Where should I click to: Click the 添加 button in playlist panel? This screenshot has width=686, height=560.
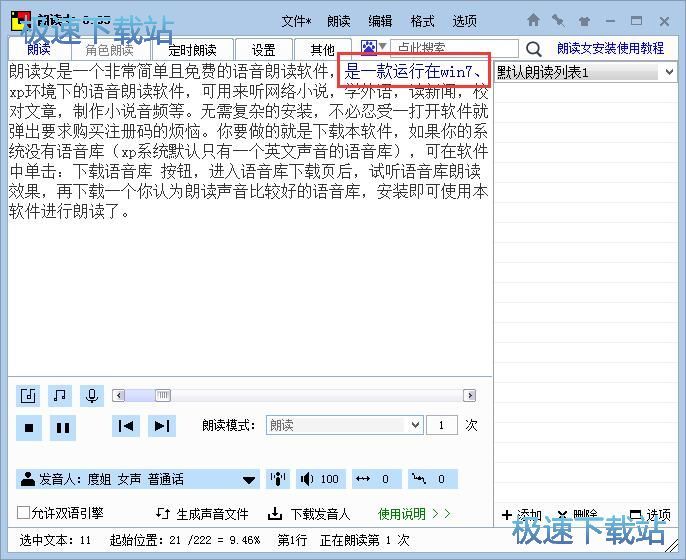click(522, 515)
